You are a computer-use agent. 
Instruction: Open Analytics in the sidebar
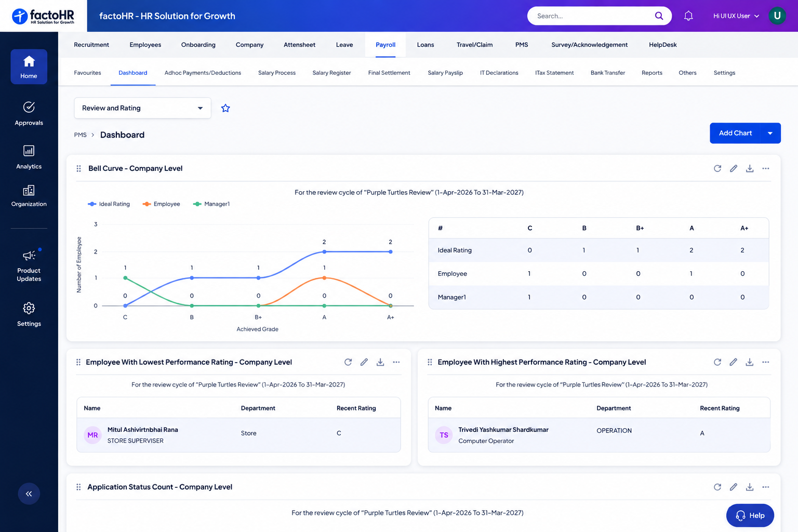click(x=29, y=157)
